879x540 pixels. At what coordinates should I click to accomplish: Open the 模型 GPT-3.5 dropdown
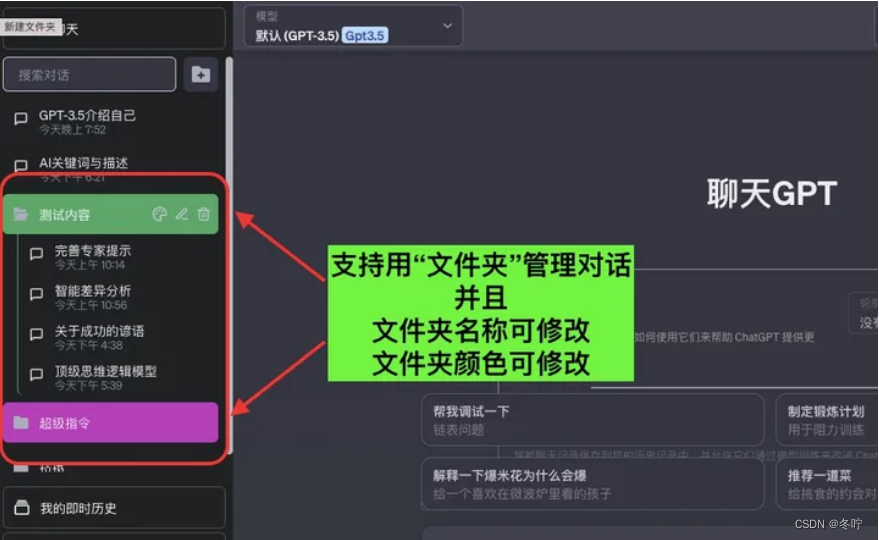(353, 26)
